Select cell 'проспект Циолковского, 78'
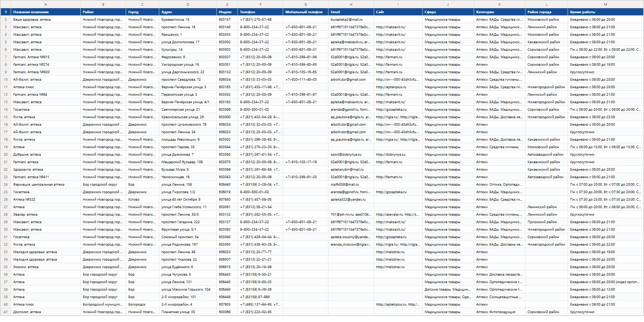The image size is (644, 322). [188, 125]
